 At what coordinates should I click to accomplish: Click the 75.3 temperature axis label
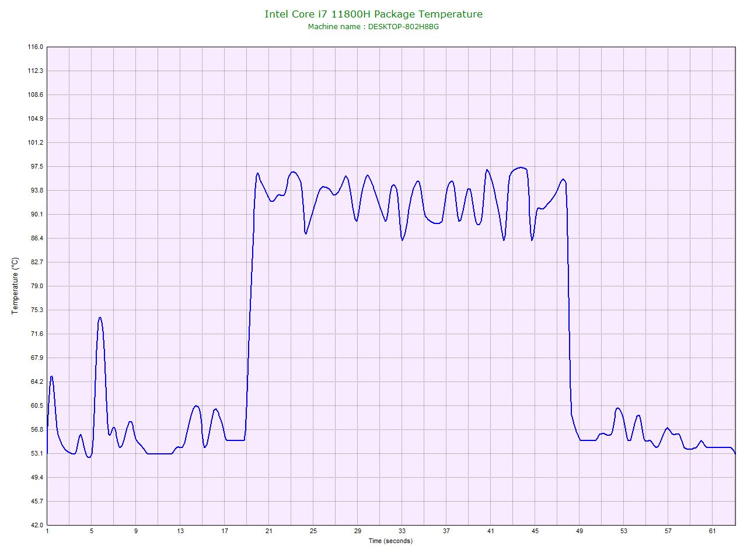37,310
